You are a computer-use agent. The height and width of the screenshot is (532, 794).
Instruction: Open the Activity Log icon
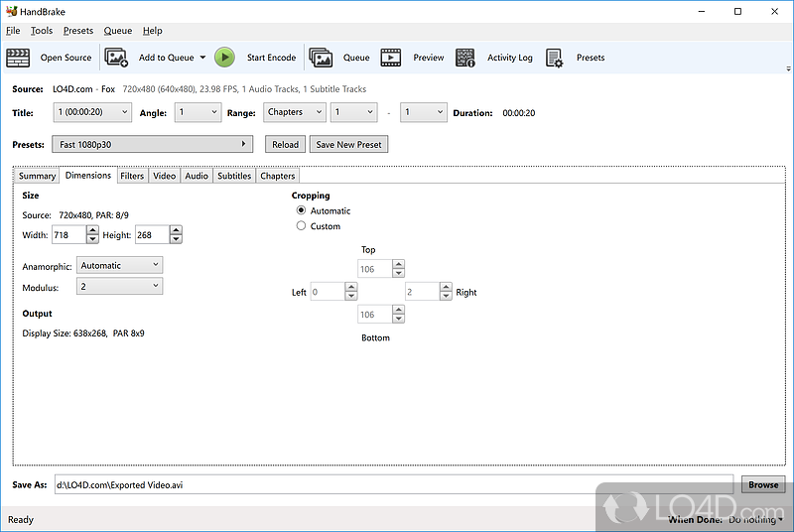464,58
